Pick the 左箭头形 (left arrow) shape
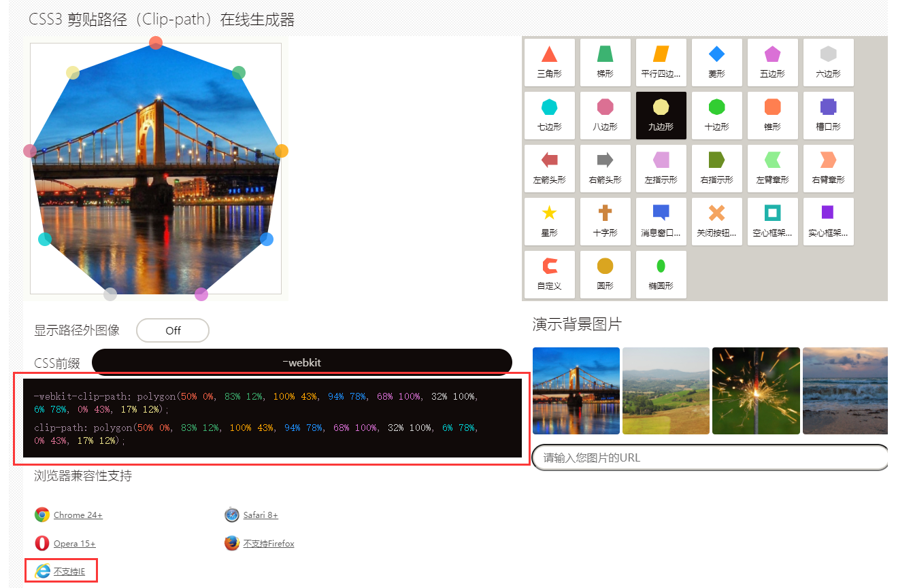This screenshot has width=913, height=588. [549, 168]
